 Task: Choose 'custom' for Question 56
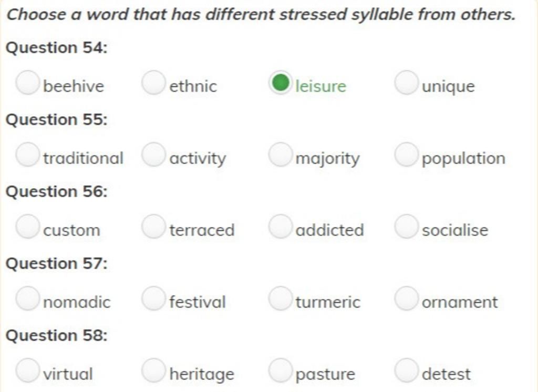coord(27,226)
